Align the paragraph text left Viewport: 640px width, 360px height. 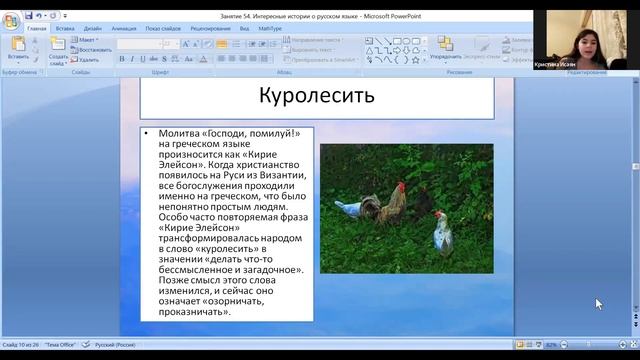tap(221, 59)
